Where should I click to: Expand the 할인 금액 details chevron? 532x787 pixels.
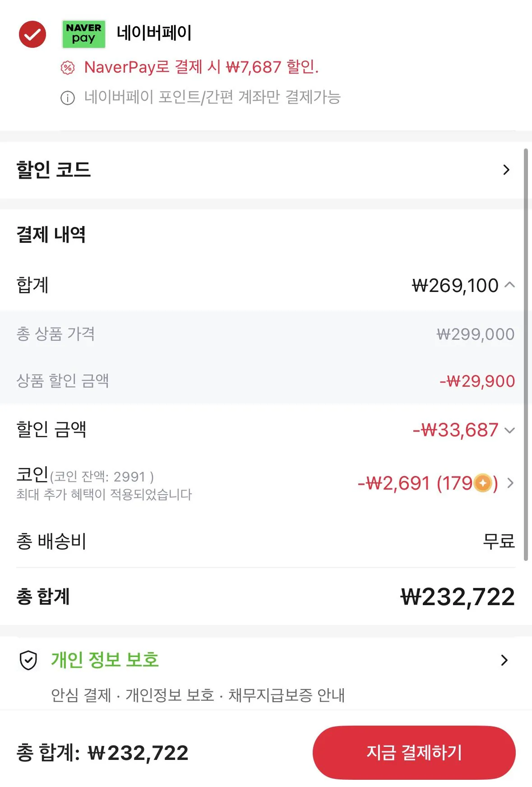pos(510,431)
